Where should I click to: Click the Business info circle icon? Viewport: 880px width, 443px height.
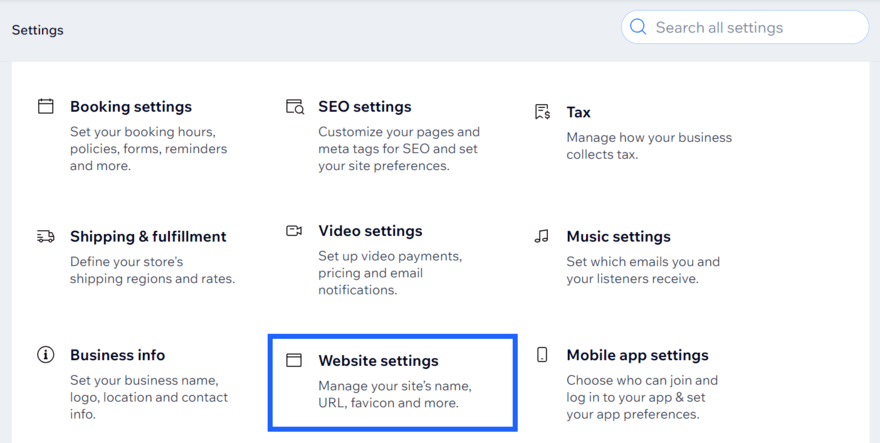pyautogui.click(x=45, y=355)
